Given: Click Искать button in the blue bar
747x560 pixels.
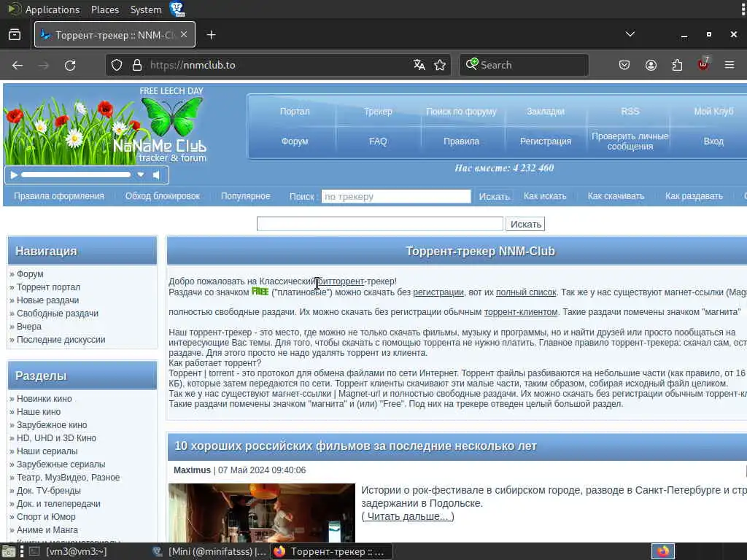Looking at the screenshot, I should tap(494, 196).
